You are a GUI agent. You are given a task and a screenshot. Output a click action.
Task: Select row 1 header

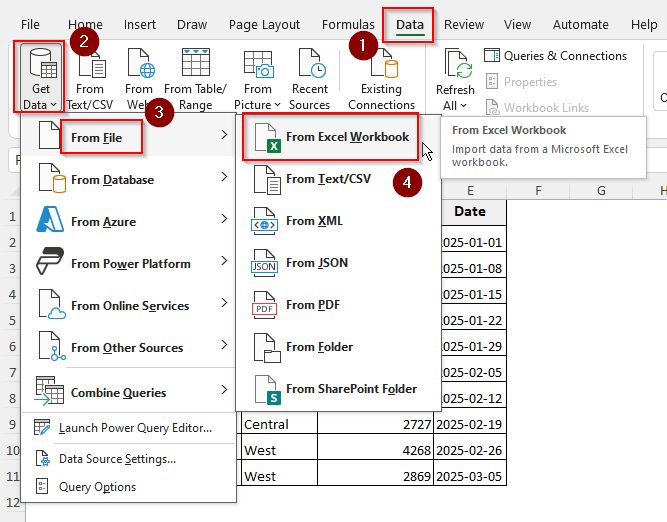tap(12, 217)
